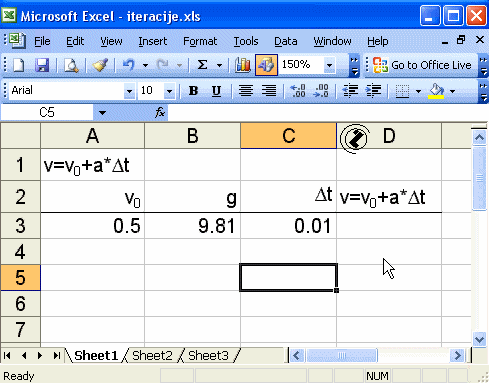Open the Help menu
Viewport: 489px width, 383px height.
(378, 41)
